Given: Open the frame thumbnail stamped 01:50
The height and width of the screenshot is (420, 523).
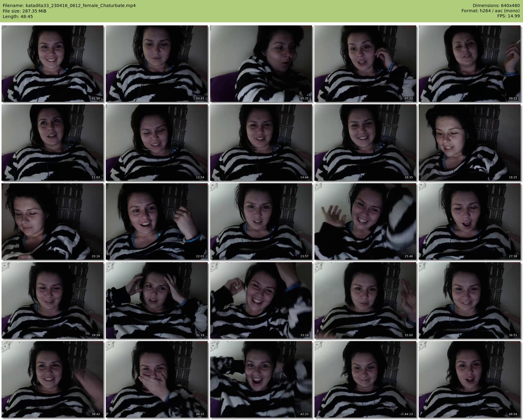Looking at the screenshot, I should pos(52,64).
